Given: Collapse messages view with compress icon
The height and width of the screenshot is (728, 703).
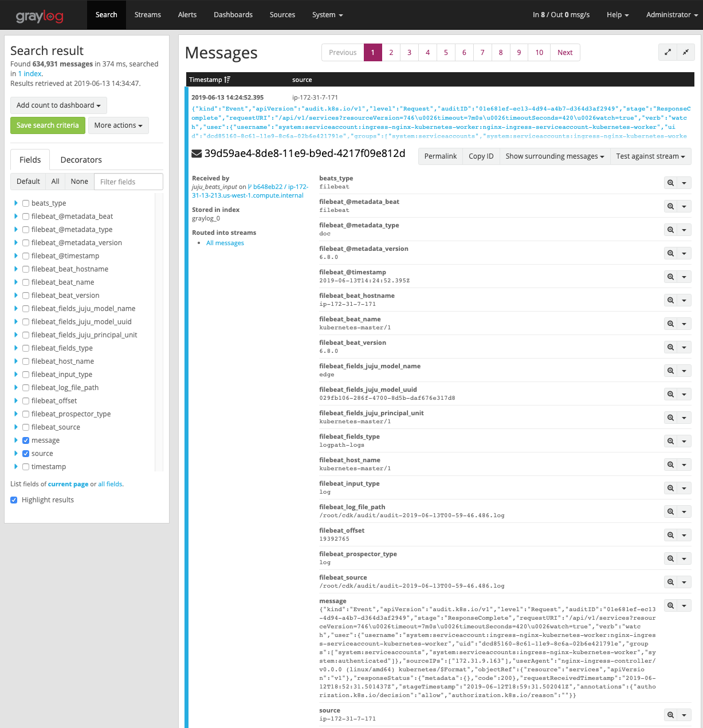Looking at the screenshot, I should pyautogui.click(x=686, y=52).
